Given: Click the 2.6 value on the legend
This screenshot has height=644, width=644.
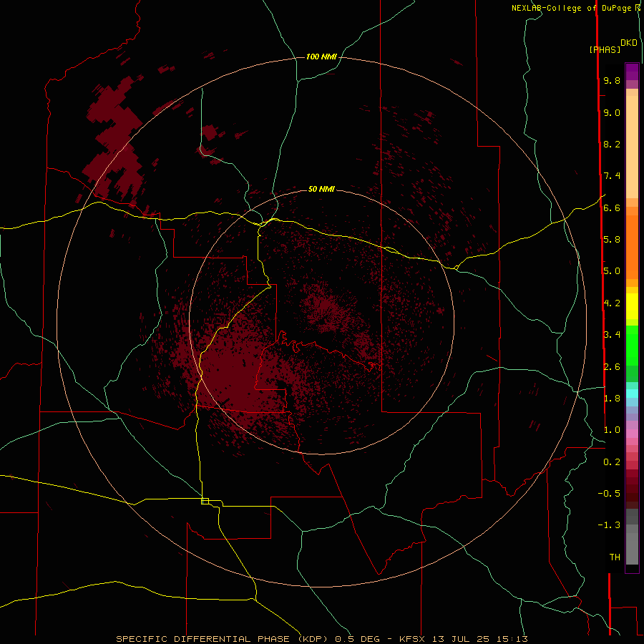Looking at the screenshot, I should [x=612, y=366].
